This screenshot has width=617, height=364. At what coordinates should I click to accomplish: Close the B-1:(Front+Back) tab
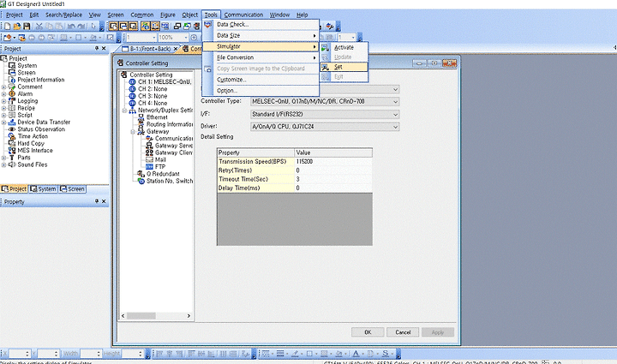176,49
